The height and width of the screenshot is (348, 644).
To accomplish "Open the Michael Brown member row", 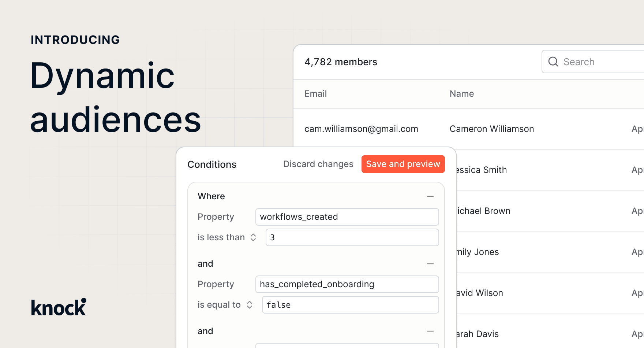I will pos(483,211).
